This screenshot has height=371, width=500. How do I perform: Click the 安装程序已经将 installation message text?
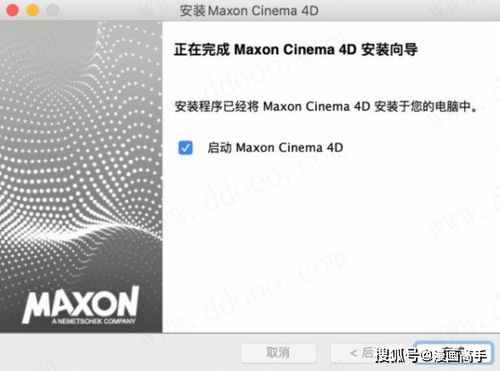pyautogui.click(x=326, y=107)
